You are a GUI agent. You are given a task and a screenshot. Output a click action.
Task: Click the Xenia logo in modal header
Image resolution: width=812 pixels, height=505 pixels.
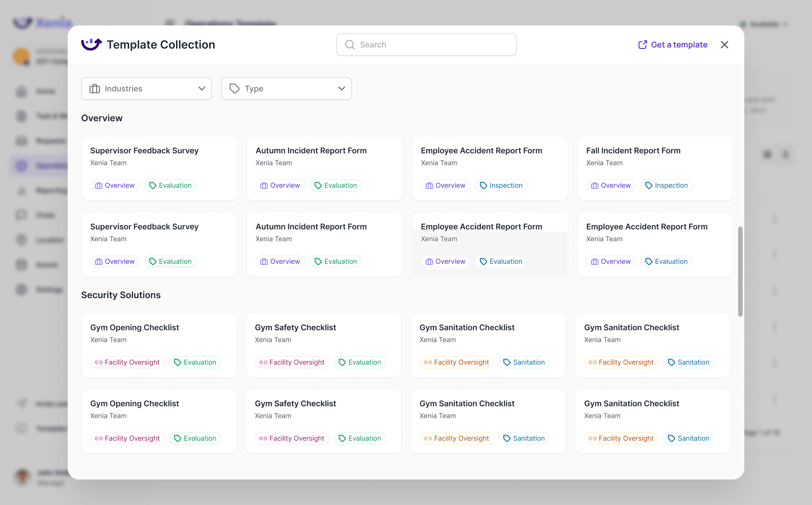tap(91, 44)
